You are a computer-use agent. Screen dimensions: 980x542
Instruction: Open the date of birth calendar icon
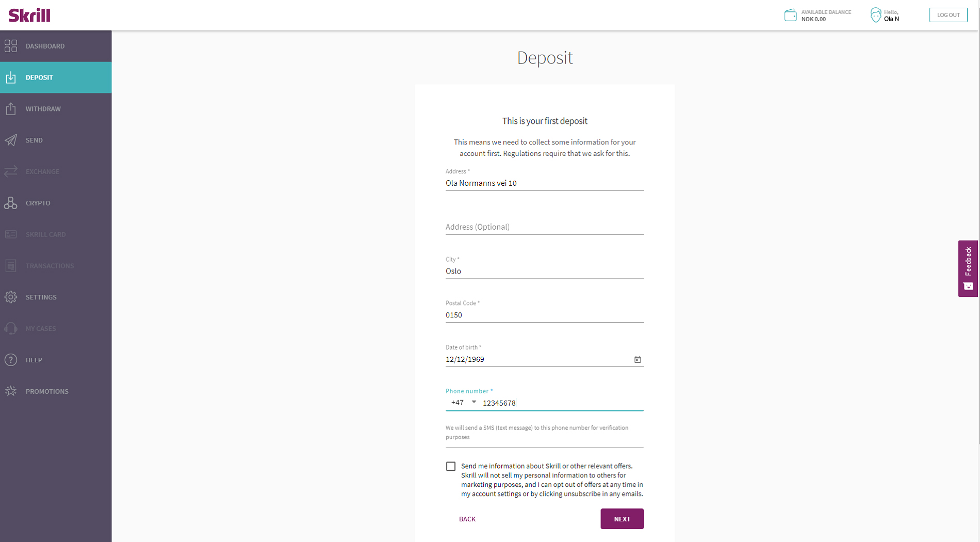click(638, 360)
